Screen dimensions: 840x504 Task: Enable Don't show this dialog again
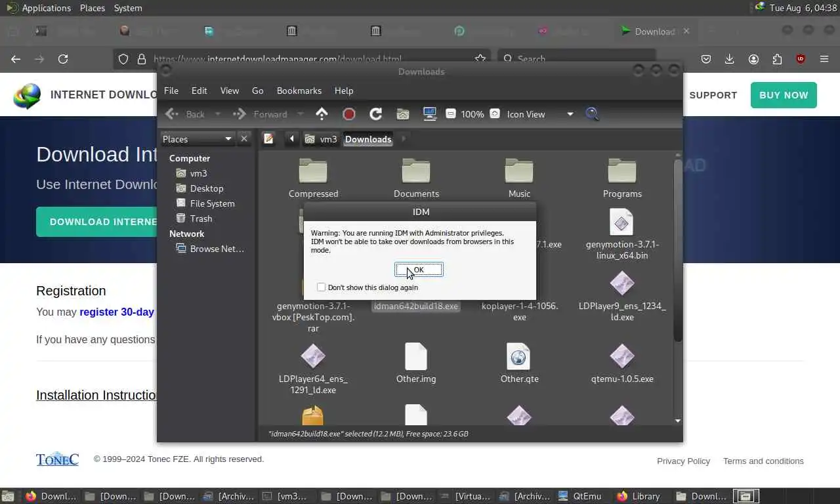coord(321,287)
